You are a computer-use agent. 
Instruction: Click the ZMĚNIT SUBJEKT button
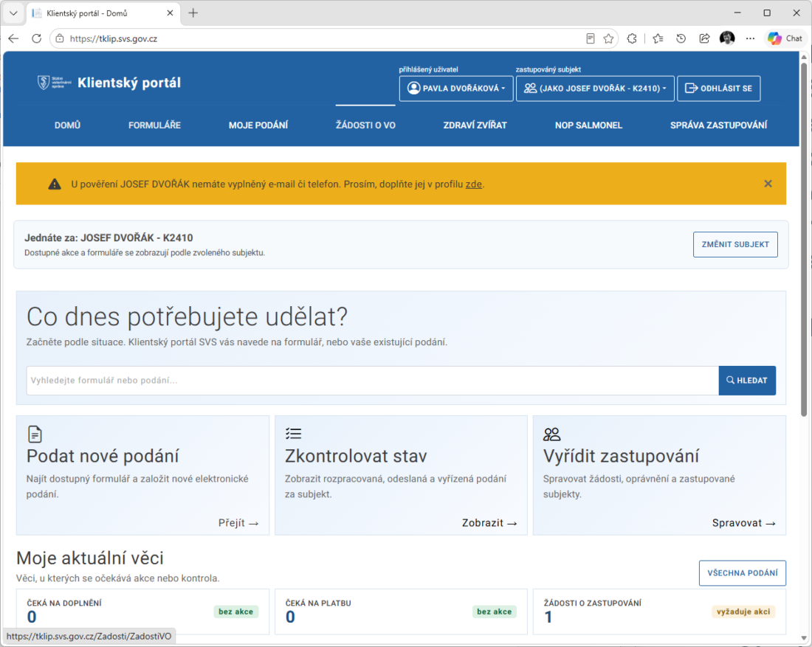[x=735, y=244]
